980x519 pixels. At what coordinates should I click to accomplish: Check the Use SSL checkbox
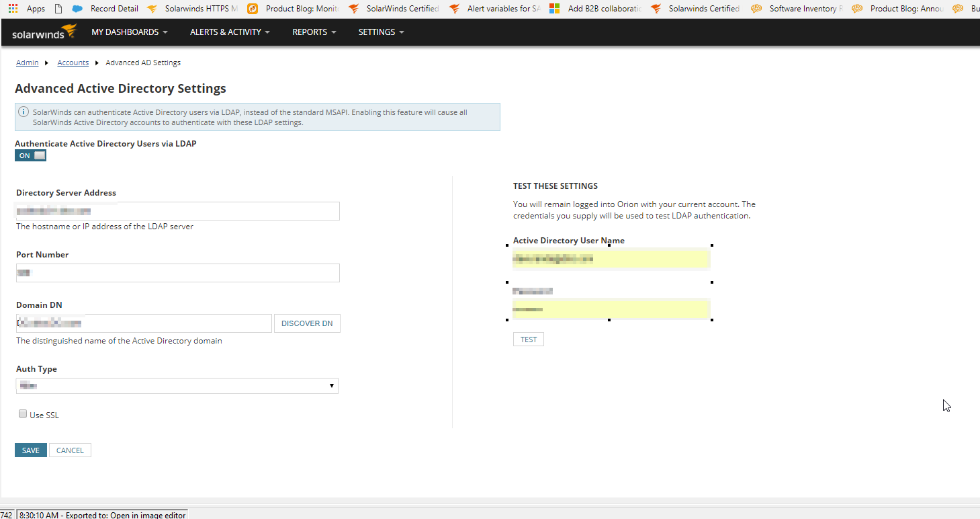click(23, 414)
